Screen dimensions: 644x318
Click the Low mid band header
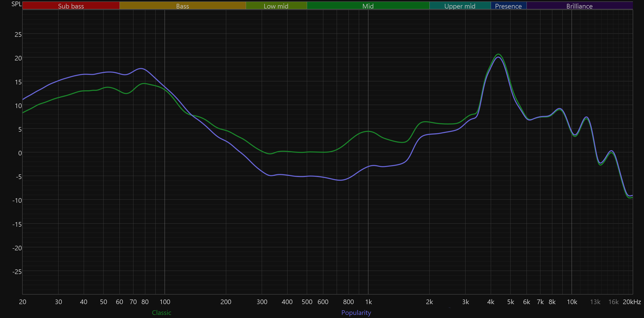[x=276, y=6]
